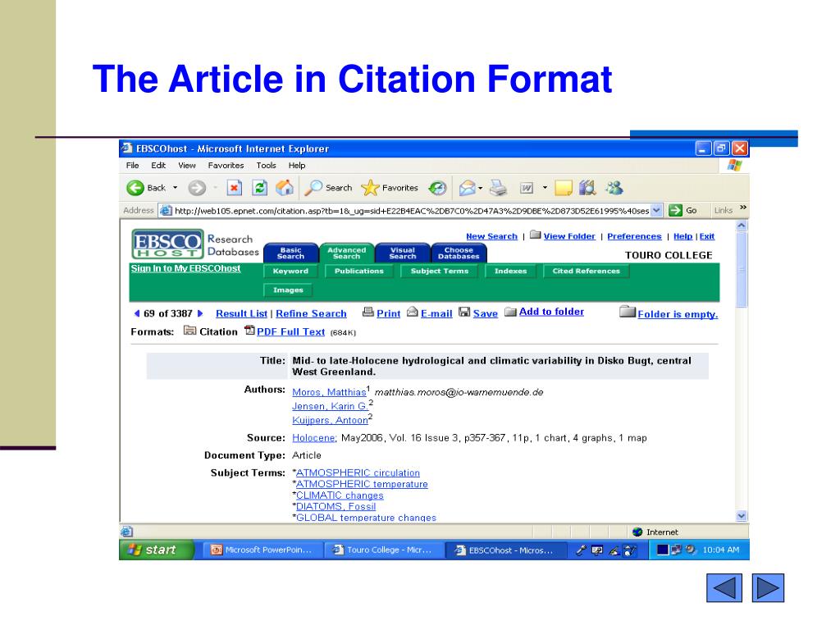Click the Holocene source link
Image resolution: width=840 pixels, height=630 pixels.
(x=313, y=438)
